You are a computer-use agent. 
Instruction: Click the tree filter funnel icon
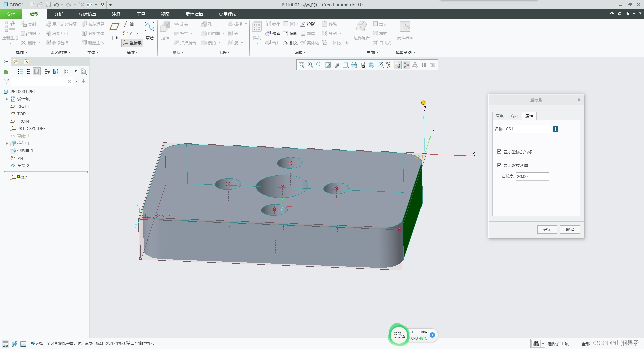[6, 81]
